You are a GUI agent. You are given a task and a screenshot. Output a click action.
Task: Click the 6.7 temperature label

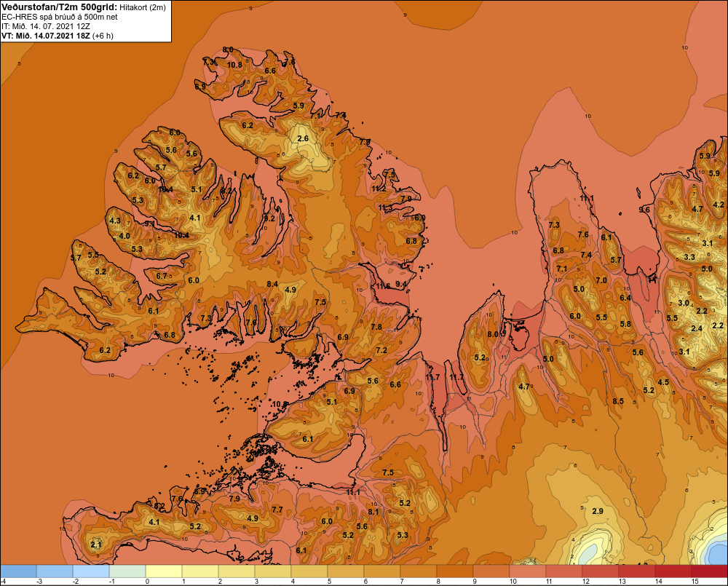pos(161,277)
